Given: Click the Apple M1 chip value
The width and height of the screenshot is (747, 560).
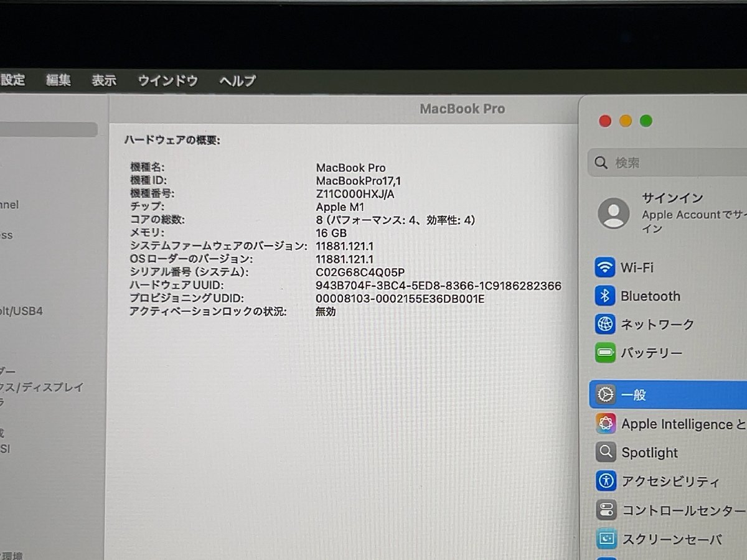Looking at the screenshot, I should [340, 207].
